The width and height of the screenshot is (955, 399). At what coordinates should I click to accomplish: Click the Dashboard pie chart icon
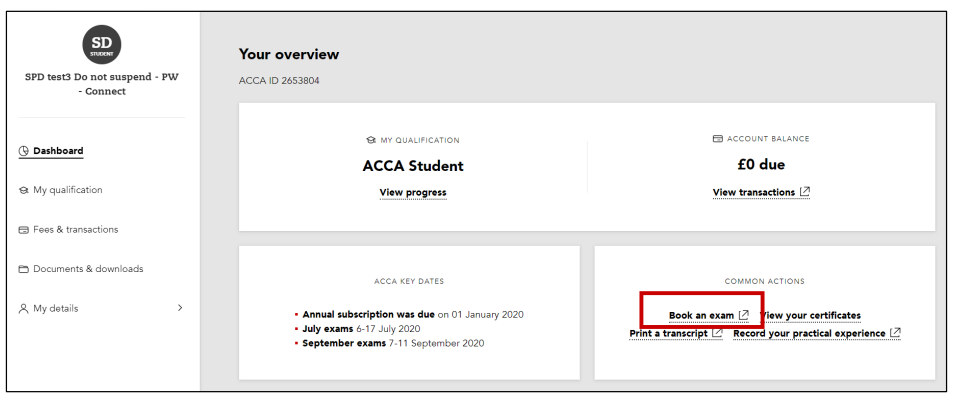24,151
